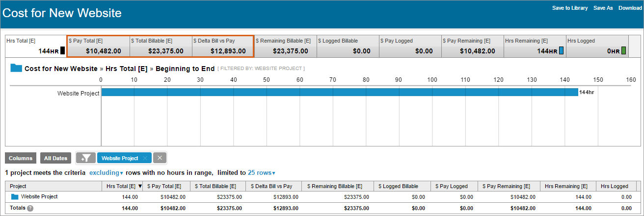Clear all filters with the gray X button
This screenshot has width=644, height=216.
tap(160, 158)
